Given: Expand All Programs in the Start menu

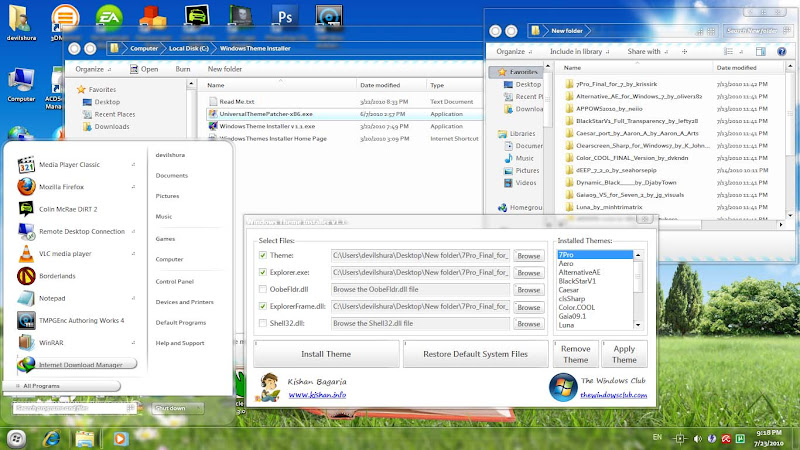Looking at the screenshot, I should pos(40,385).
